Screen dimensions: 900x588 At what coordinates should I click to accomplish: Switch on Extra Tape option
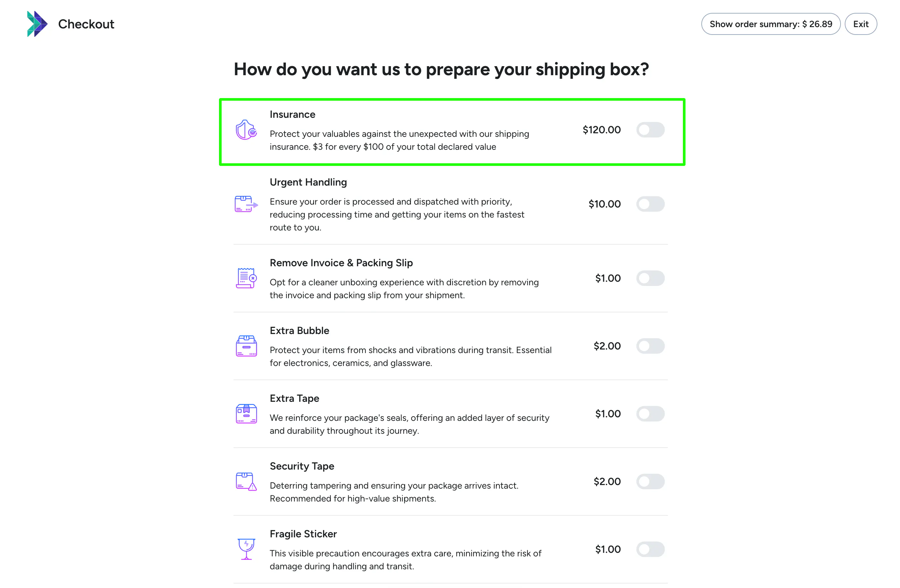click(x=650, y=413)
